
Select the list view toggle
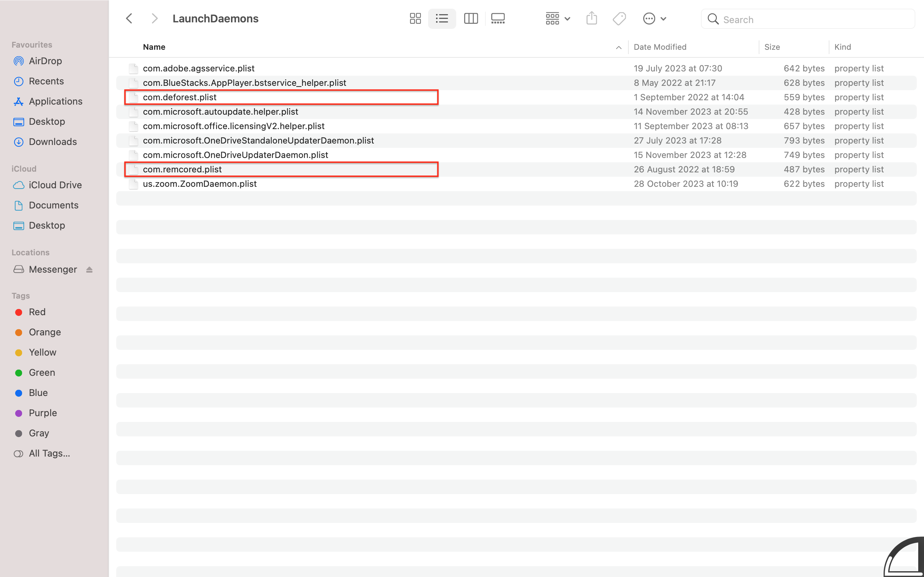[442, 19]
